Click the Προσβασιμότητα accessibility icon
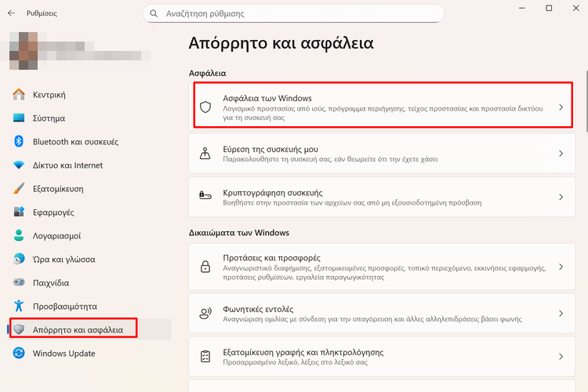The height and width of the screenshot is (392, 588). point(20,307)
